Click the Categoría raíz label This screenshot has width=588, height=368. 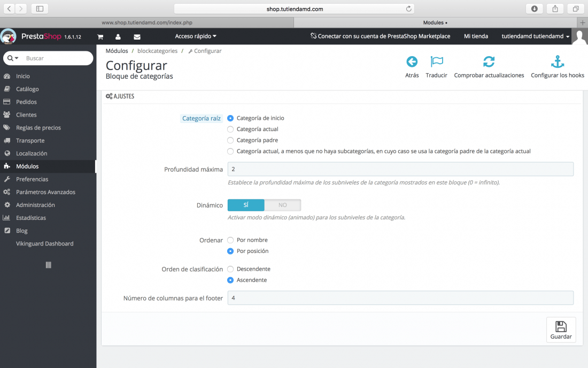pos(202,119)
